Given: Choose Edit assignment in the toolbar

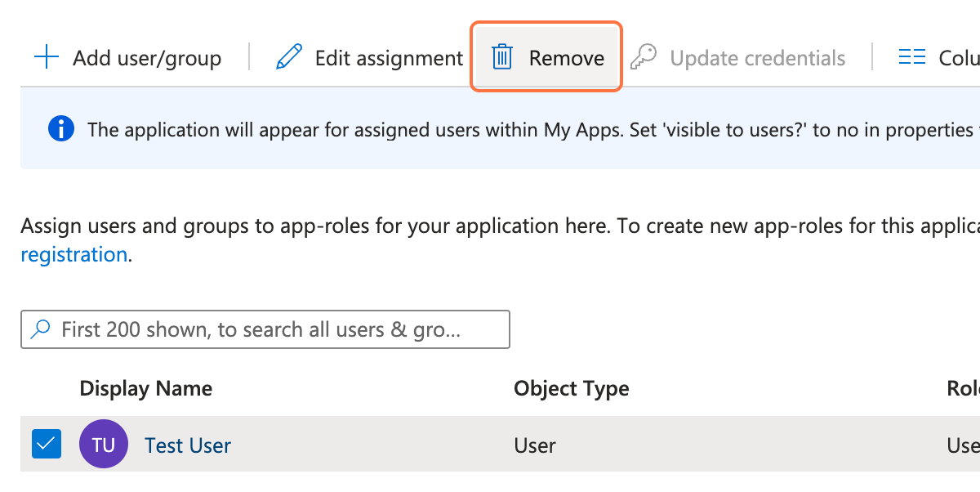Looking at the screenshot, I should click(370, 58).
